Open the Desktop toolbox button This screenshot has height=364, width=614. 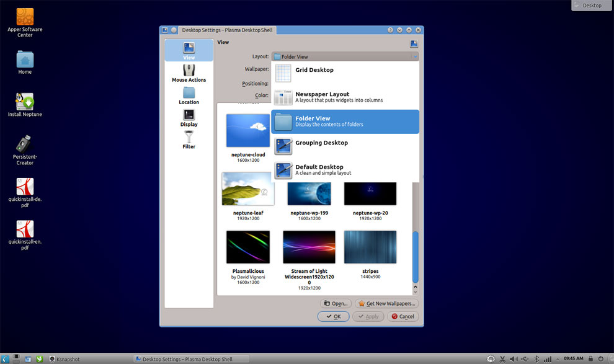(x=592, y=5)
